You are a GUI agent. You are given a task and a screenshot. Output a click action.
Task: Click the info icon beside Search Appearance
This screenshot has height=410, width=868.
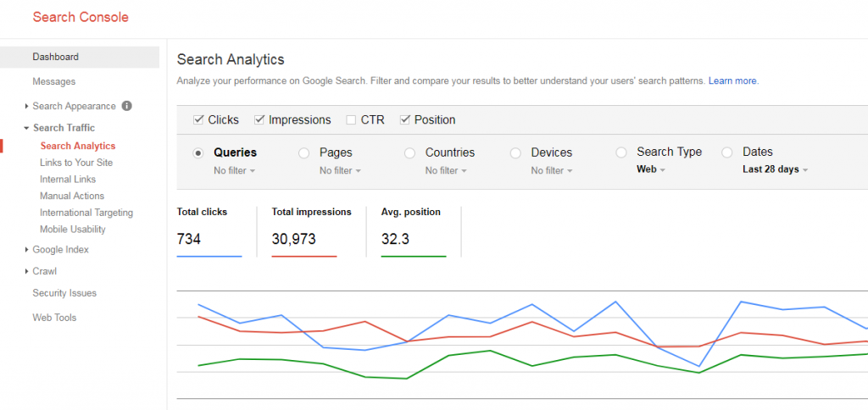127,106
